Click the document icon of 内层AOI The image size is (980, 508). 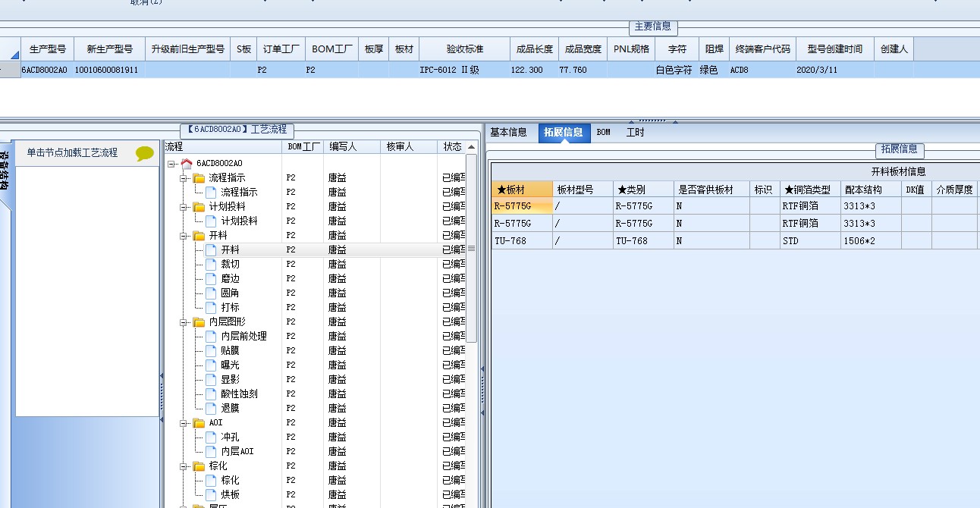point(211,451)
